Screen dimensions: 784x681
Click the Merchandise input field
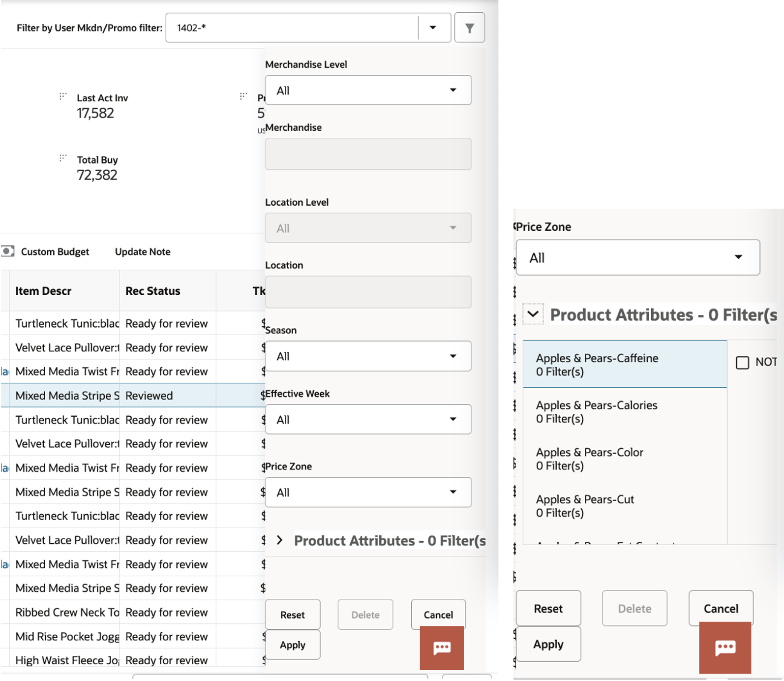click(368, 154)
